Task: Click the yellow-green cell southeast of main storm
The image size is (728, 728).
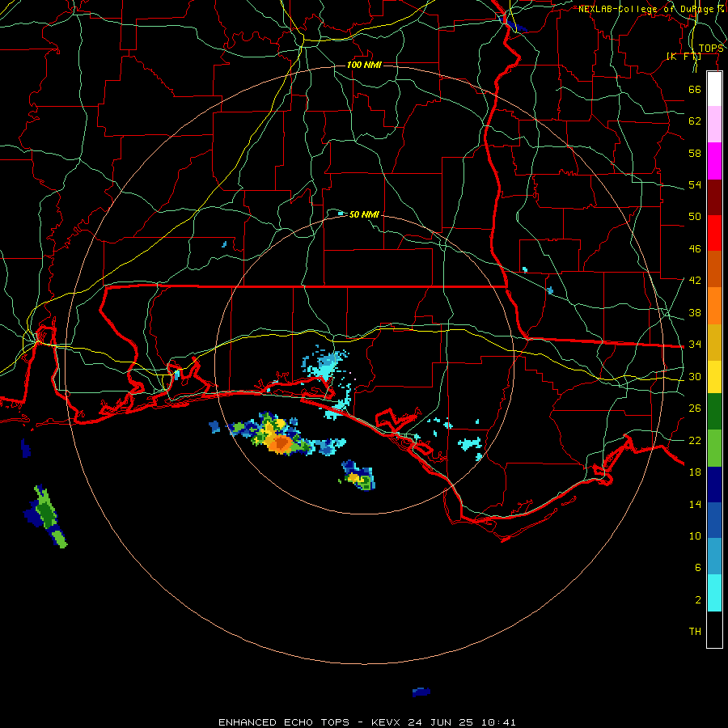Action: click(x=359, y=476)
